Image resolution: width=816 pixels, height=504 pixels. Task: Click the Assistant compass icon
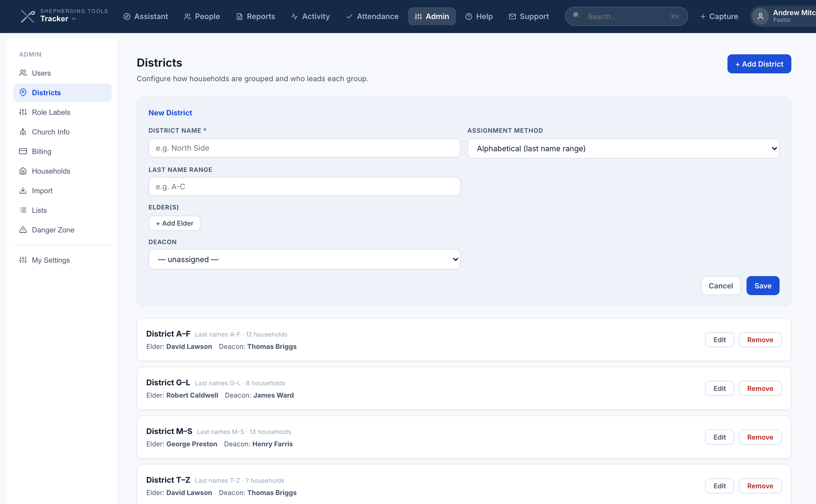[x=127, y=16]
